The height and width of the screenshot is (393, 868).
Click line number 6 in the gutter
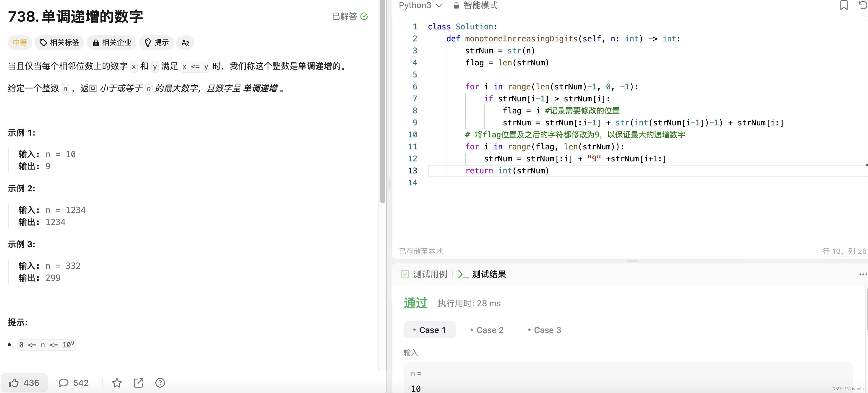click(415, 87)
